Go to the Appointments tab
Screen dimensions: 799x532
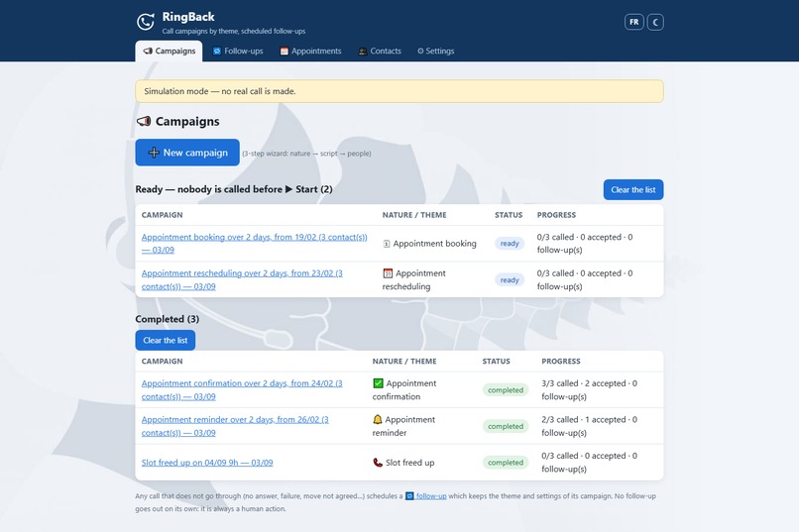[x=311, y=51]
